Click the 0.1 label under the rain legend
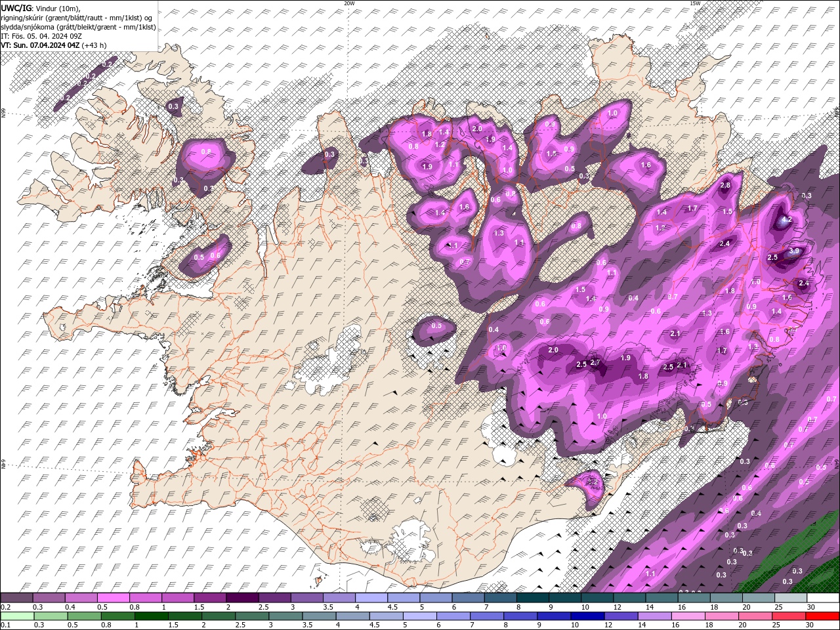This screenshot has height=630, width=840. pyautogui.click(x=6, y=625)
